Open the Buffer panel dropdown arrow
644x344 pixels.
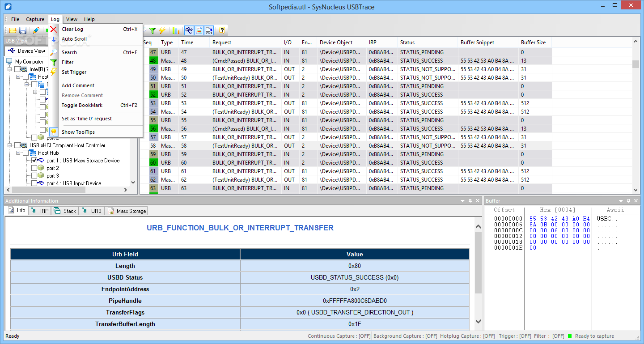point(621,201)
